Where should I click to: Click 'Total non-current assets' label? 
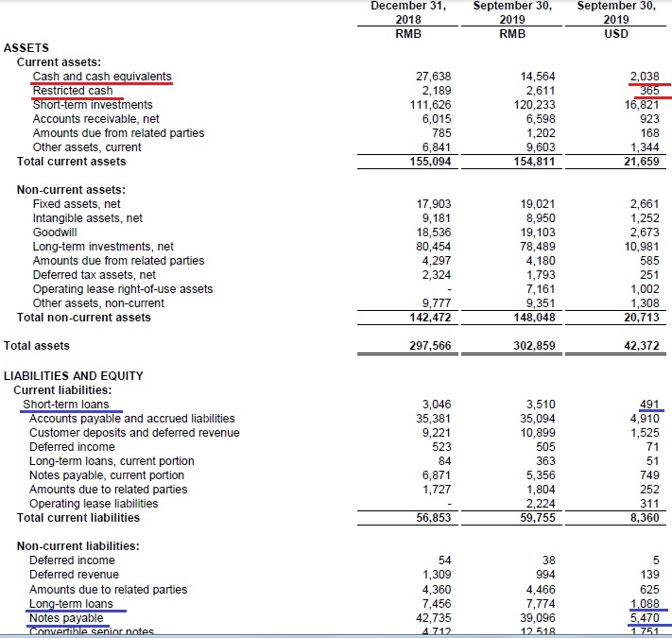[x=84, y=318]
